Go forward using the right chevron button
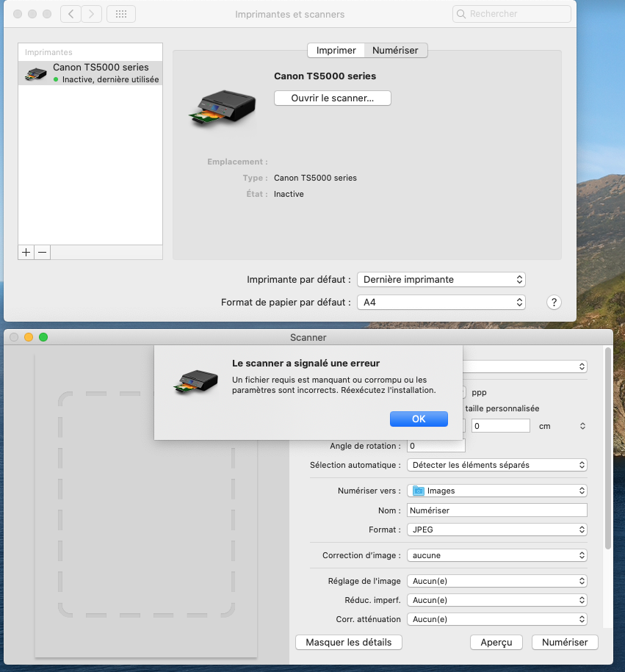 [x=91, y=14]
